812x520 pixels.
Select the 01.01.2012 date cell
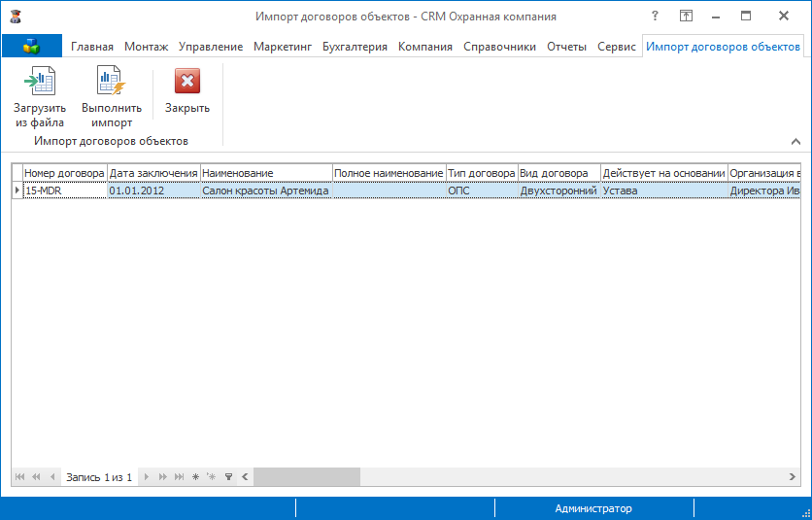click(153, 191)
